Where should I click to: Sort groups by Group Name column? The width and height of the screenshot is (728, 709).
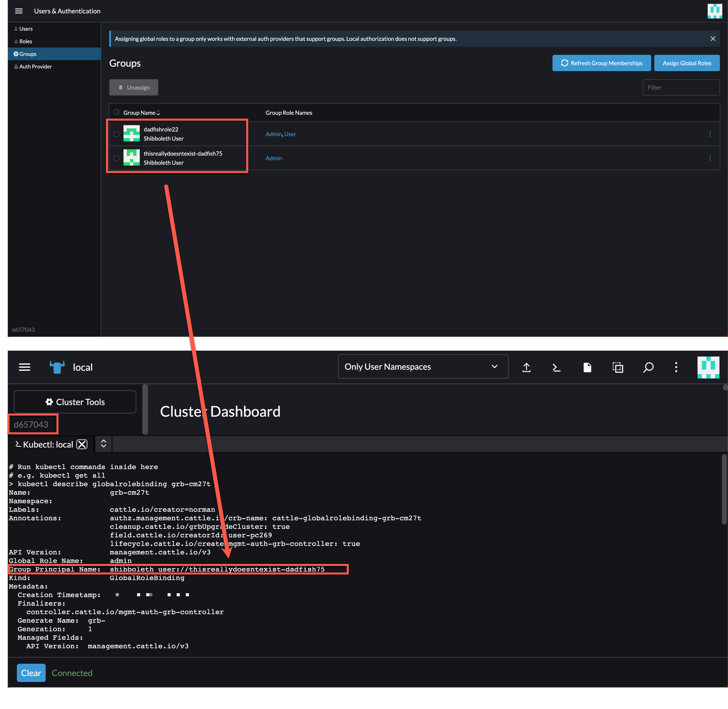[x=142, y=113]
